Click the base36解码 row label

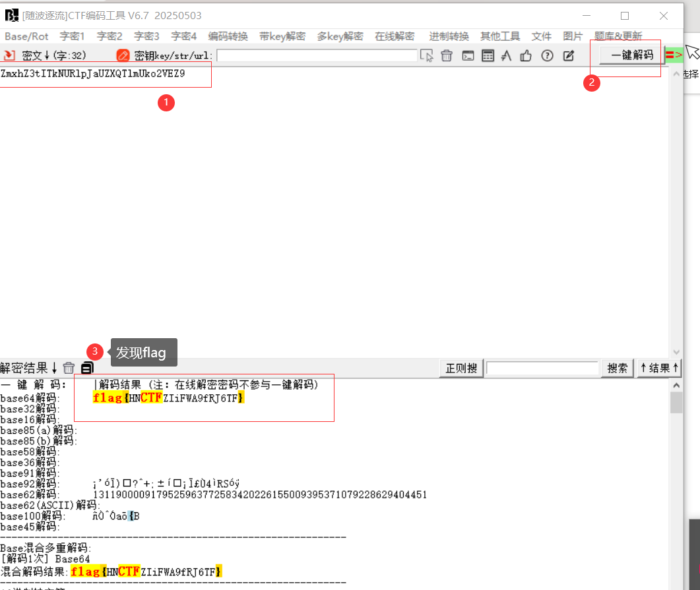coord(30,463)
